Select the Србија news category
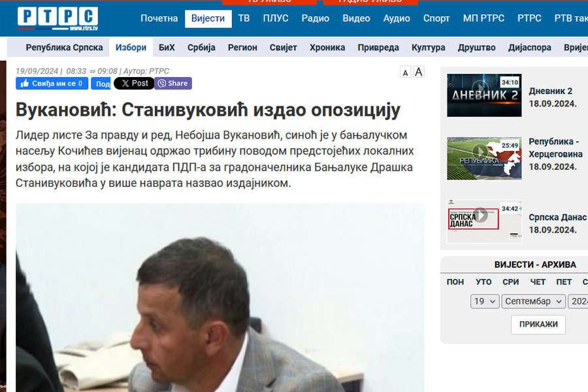588x392 pixels. click(x=201, y=48)
